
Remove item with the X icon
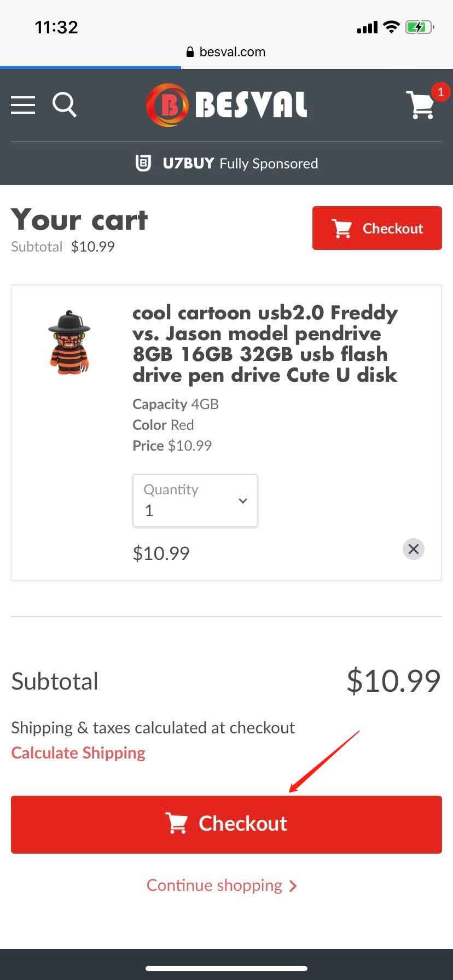click(413, 549)
